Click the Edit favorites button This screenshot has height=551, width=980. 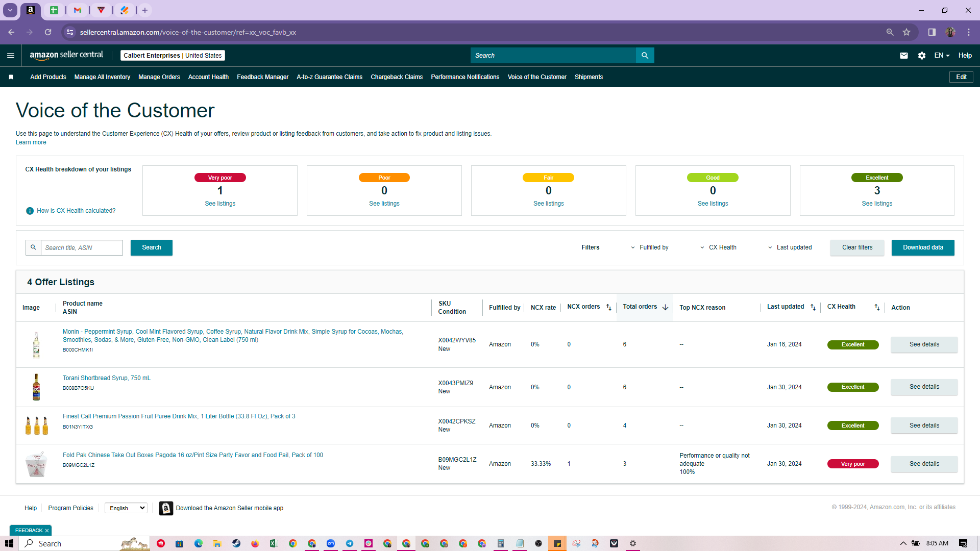[962, 77]
